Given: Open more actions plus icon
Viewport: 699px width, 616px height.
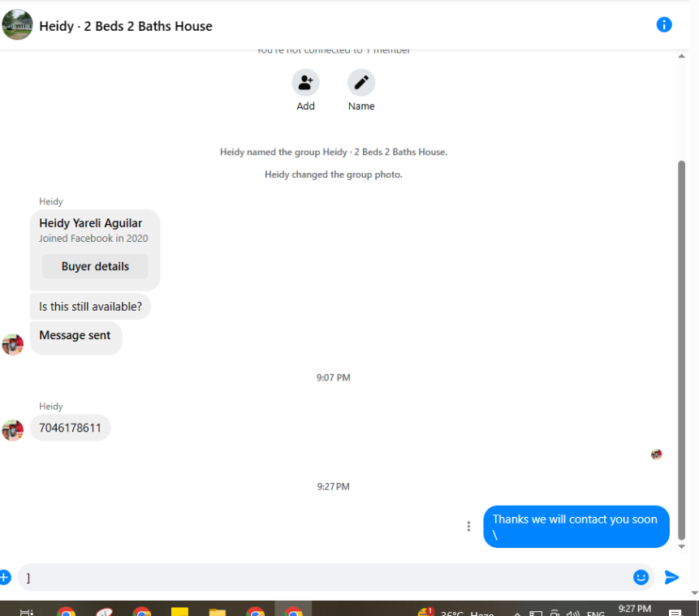Looking at the screenshot, I should point(4,577).
